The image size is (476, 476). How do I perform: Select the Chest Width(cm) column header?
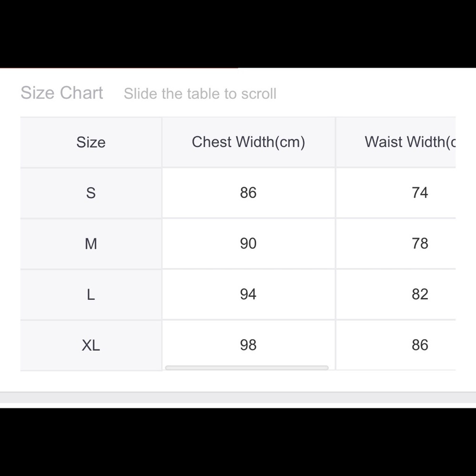[248, 142]
